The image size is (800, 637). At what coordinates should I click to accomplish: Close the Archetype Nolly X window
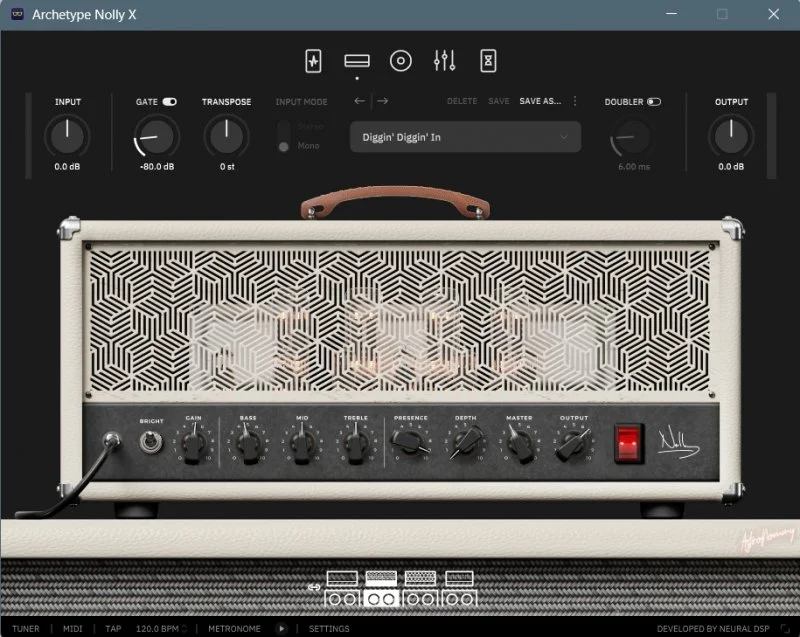(773, 14)
